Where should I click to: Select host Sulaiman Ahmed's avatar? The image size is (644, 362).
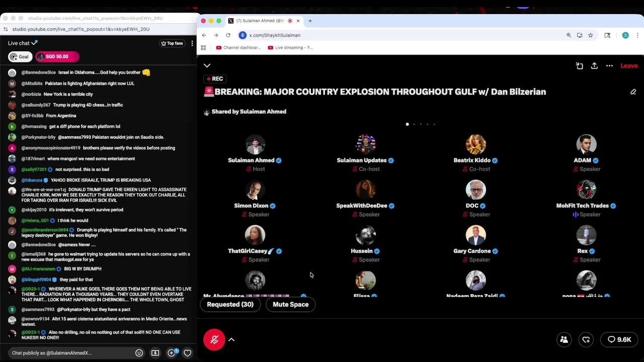pos(255,144)
